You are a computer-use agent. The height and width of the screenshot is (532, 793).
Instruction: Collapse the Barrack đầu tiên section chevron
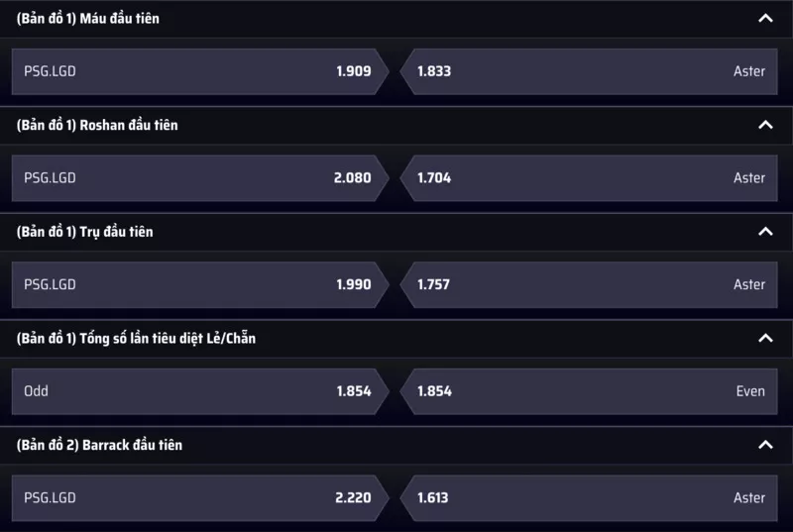764,445
